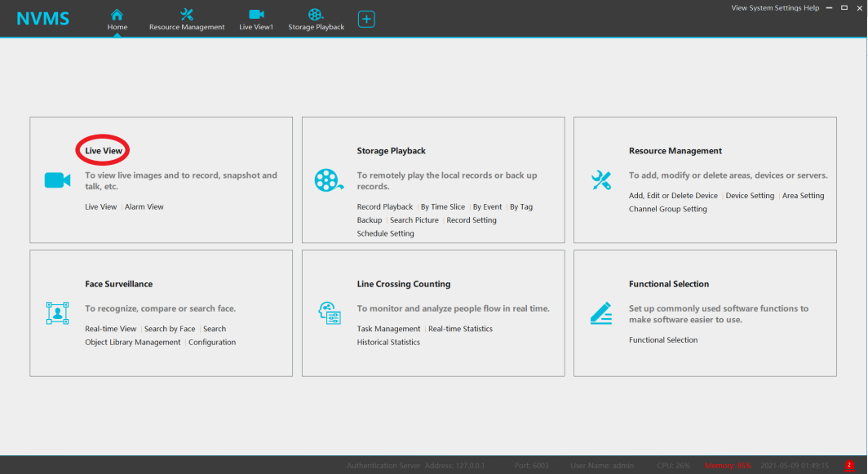
Task: Open Object Library Management
Action: tap(133, 343)
